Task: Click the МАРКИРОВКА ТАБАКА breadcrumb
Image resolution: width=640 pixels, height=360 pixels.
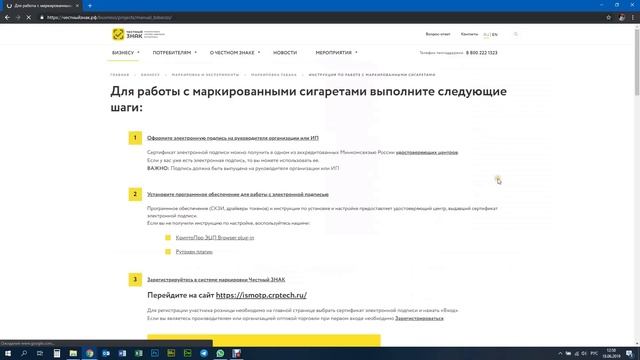Action: tap(274, 75)
